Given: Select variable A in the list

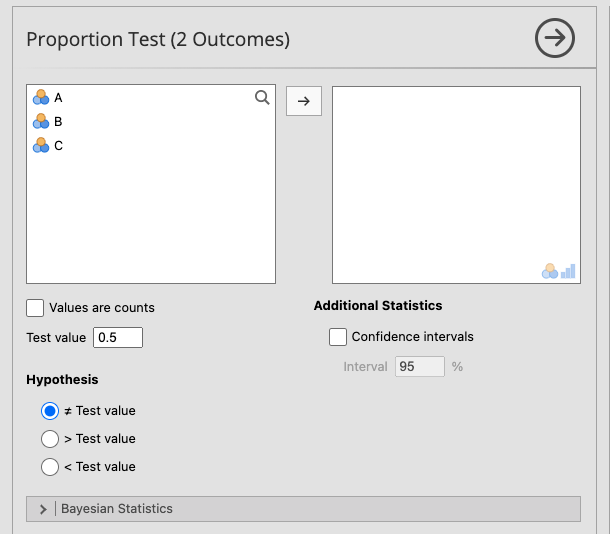Looking at the screenshot, I should pos(58,97).
